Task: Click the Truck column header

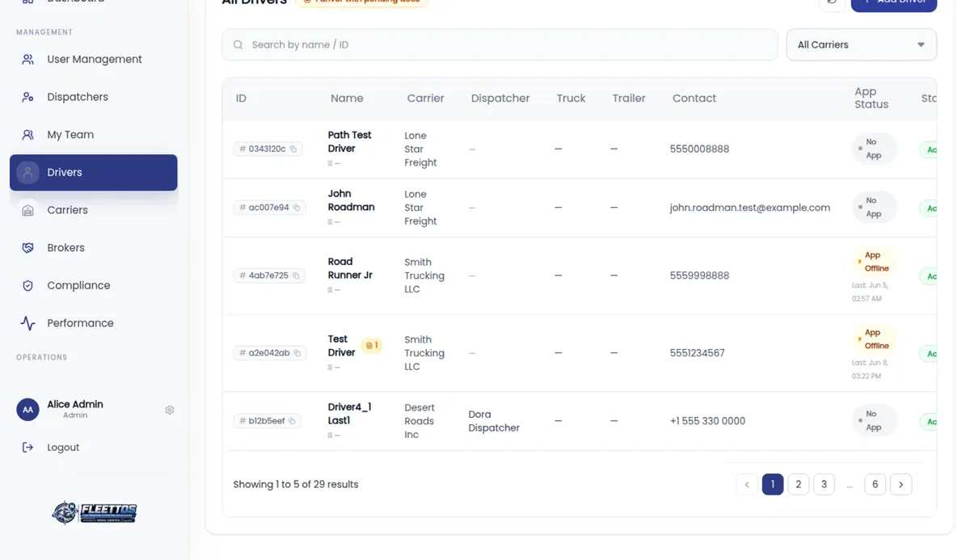Action: [x=571, y=99]
